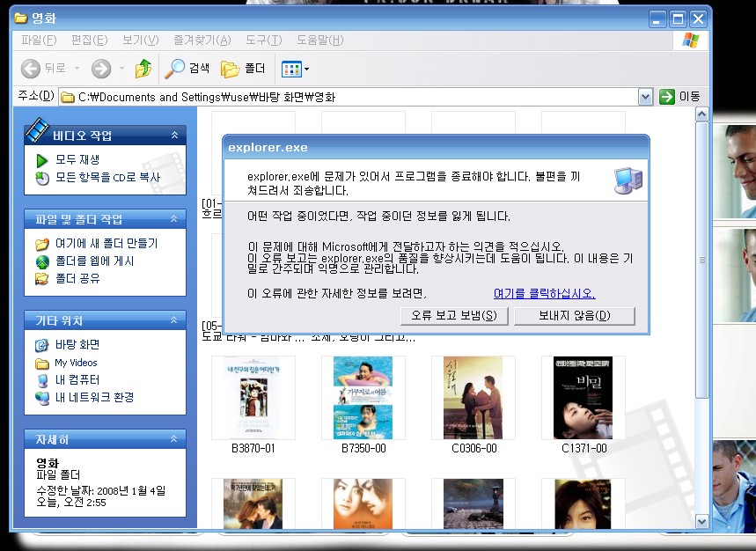The width and height of the screenshot is (756, 551).
Task: Minimize the 영화 window
Action: [656, 19]
